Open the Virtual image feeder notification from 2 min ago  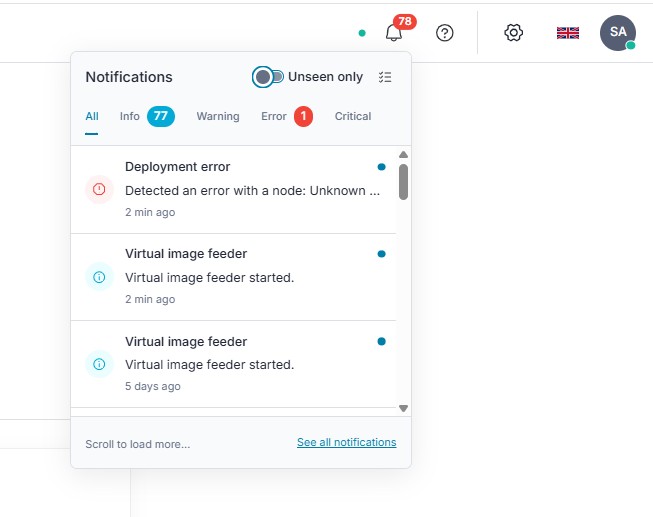point(233,277)
